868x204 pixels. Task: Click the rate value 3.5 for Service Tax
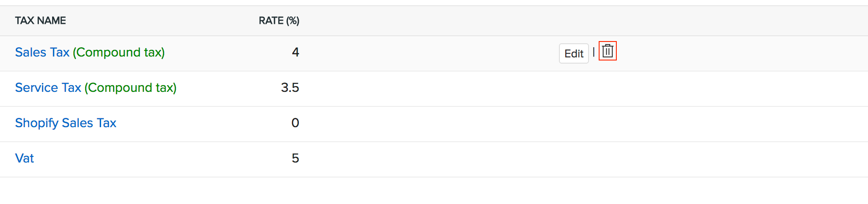pos(290,88)
